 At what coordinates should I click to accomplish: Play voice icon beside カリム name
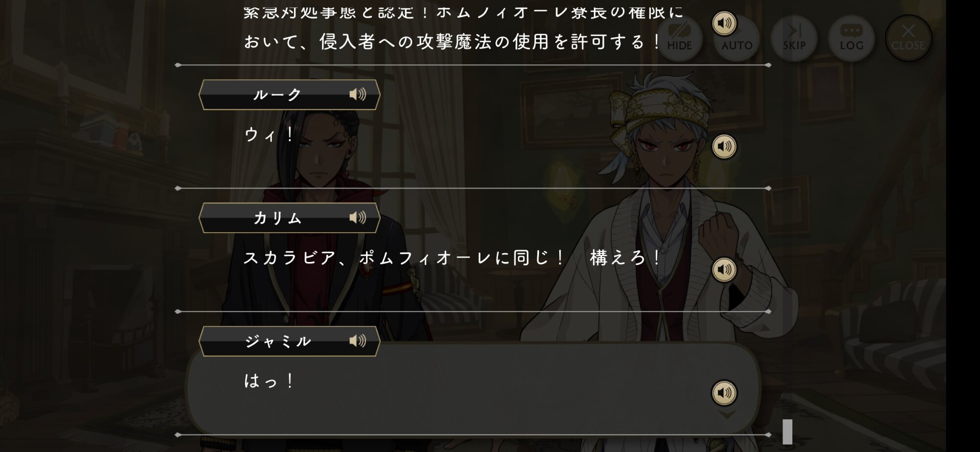point(358,217)
